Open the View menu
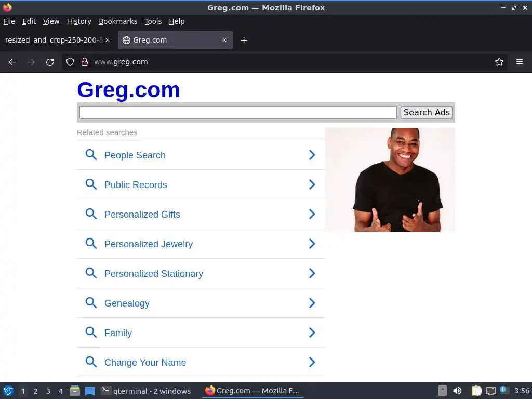The image size is (532, 399). pos(51,21)
